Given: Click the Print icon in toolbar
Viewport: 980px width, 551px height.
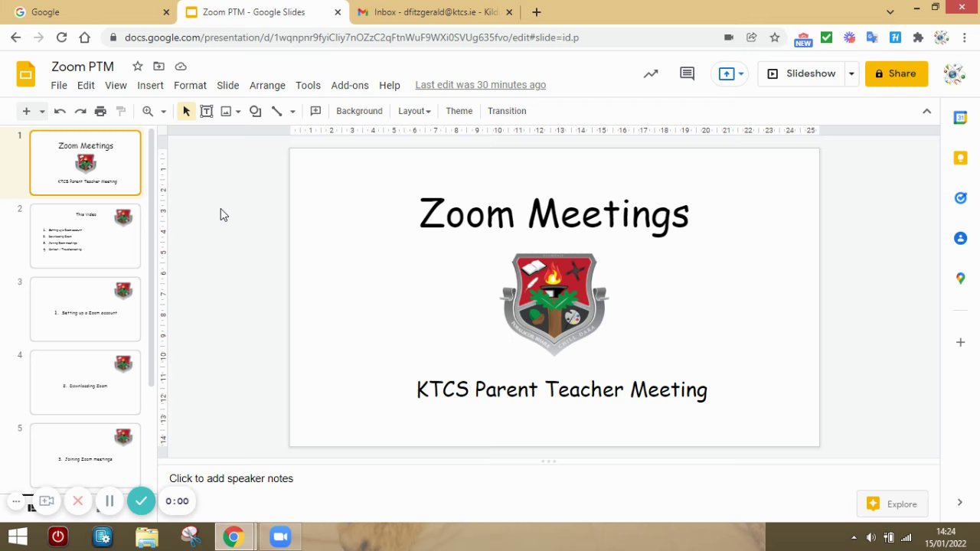Looking at the screenshot, I should [100, 111].
